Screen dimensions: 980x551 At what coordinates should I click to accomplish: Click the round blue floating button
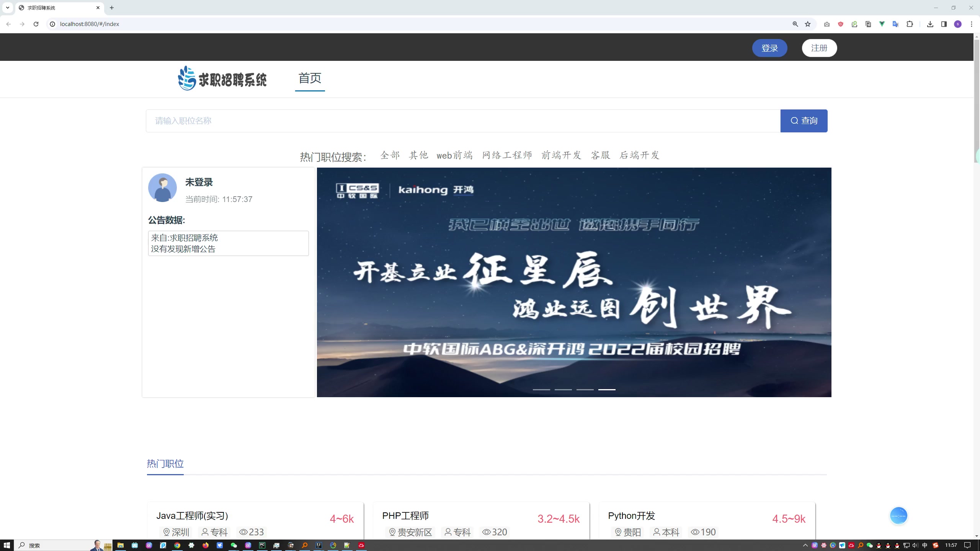[898, 516]
